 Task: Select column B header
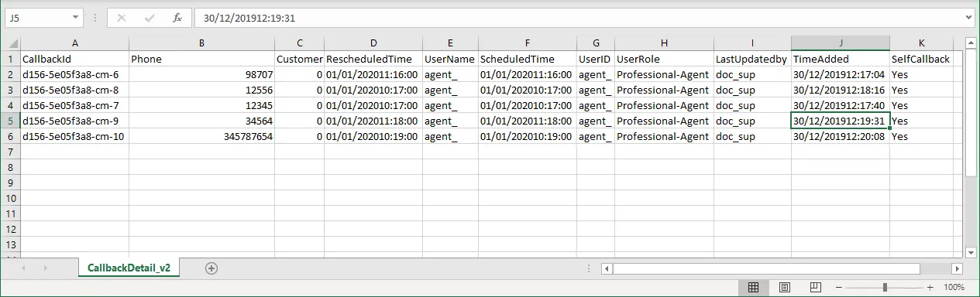click(x=201, y=43)
